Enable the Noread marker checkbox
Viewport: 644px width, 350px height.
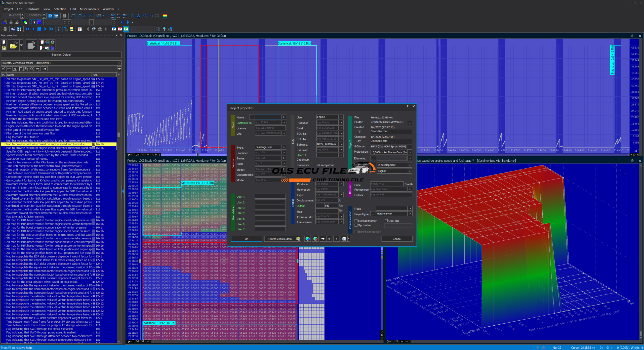tap(356, 221)
